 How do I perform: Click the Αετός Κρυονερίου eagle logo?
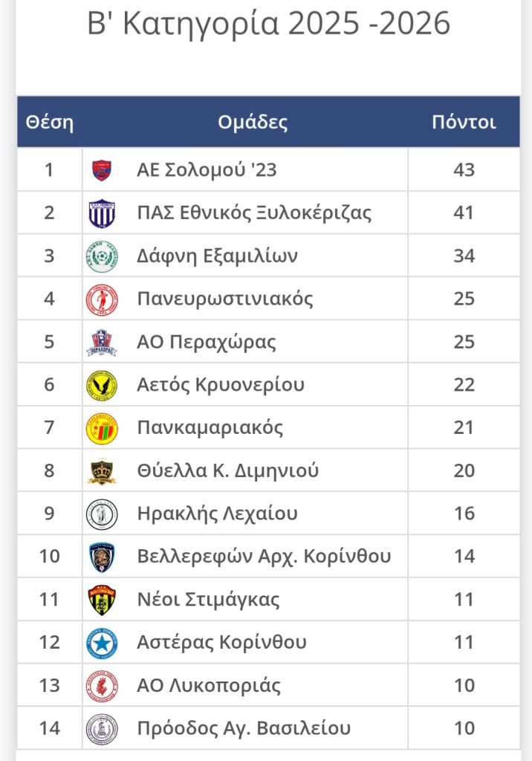point(102,385)
